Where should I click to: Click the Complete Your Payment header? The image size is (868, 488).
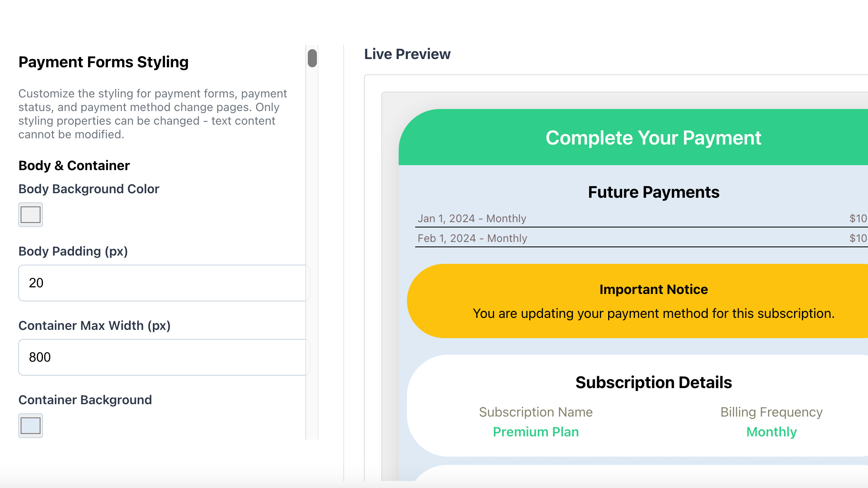653,138
